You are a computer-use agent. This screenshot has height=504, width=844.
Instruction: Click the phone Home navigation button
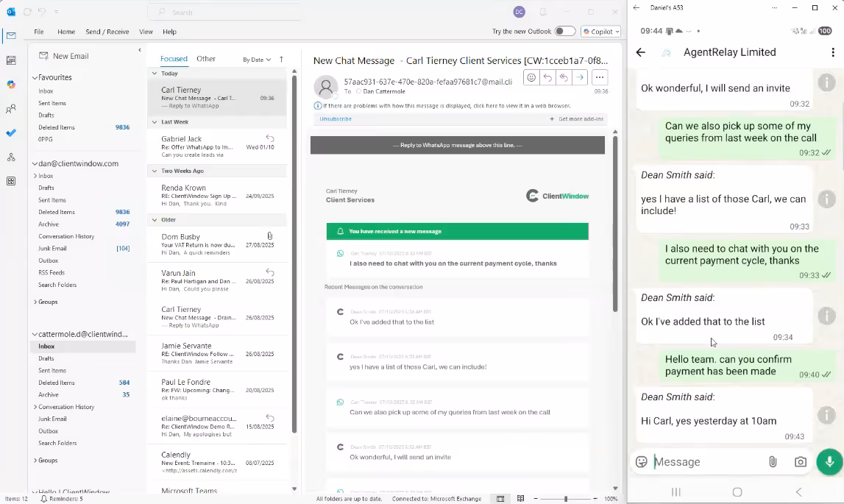[737, 492]
